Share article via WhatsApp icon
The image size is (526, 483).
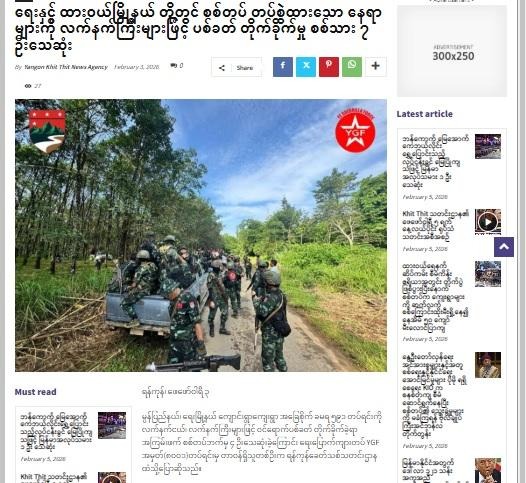[x=352, y=67]
